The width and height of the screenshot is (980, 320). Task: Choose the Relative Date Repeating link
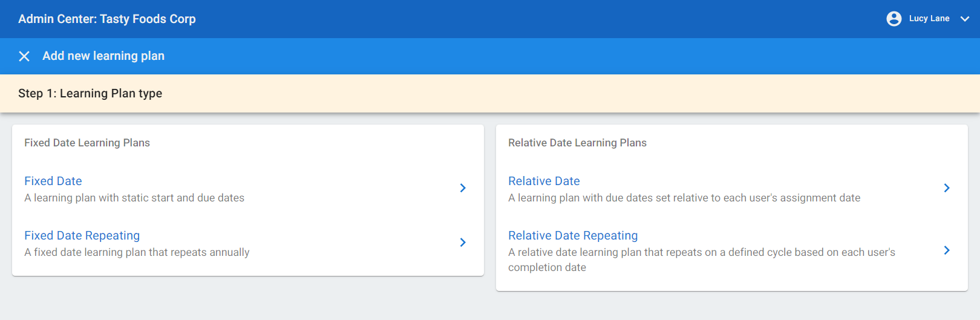tap(573, 235)
